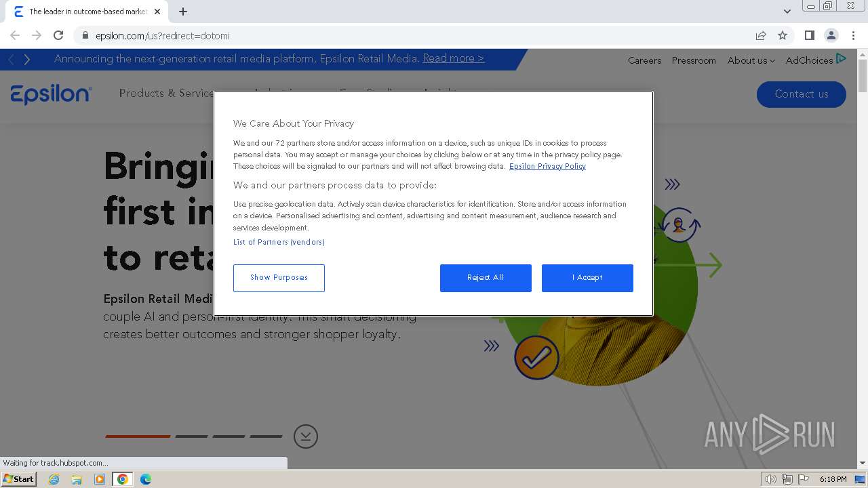Screen dimensions: 868x488
Task: Select Chrome in the taskbar
Action: [123, 479]
